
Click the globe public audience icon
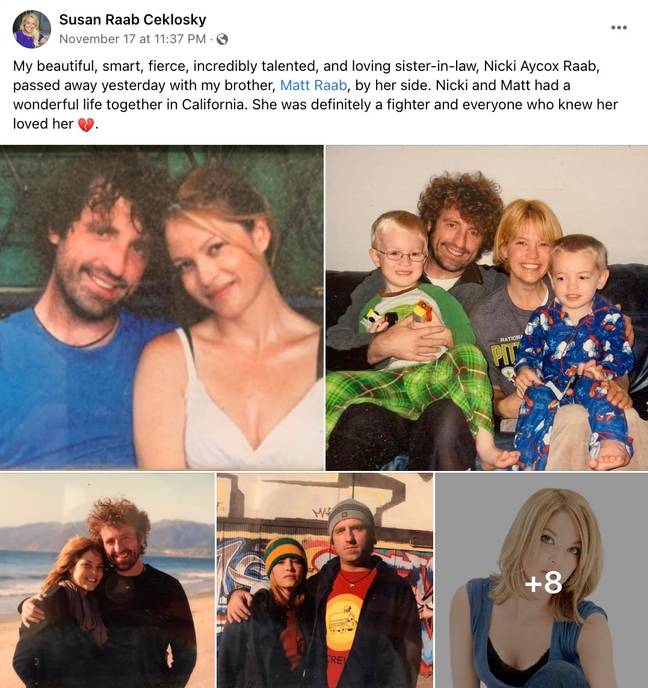[x=222, y=39]
